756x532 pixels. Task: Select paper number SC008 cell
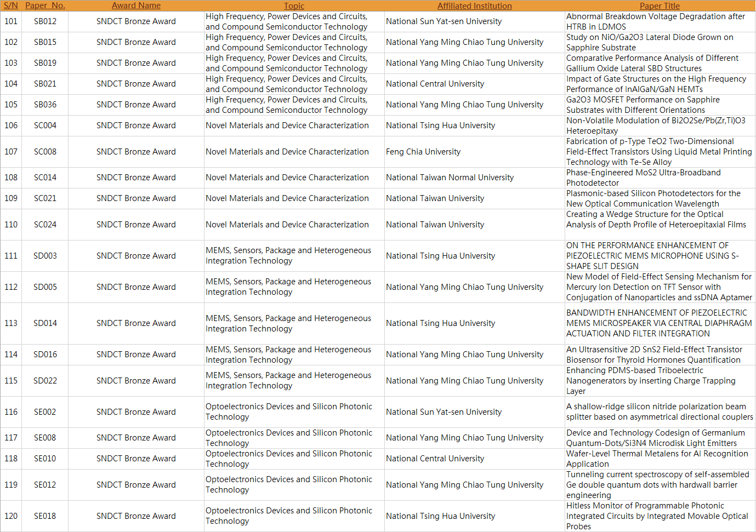[45, 152]
